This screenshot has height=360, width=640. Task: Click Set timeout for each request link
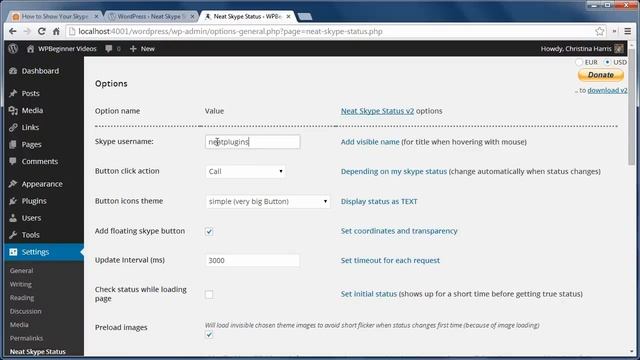click(x=390, y=260)
